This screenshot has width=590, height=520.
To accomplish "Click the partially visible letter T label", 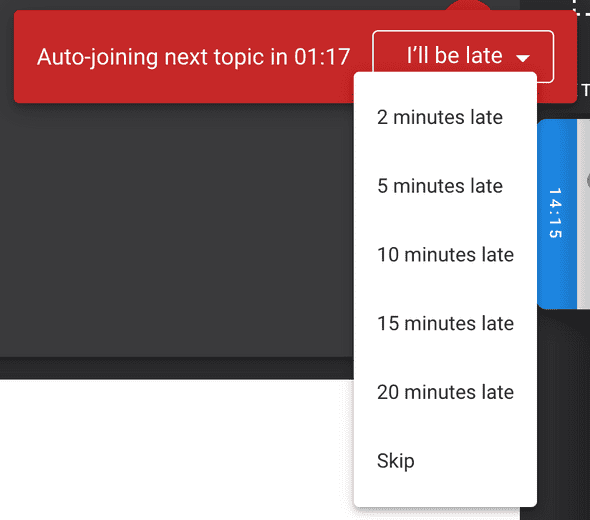I will (x=585, y=90).
